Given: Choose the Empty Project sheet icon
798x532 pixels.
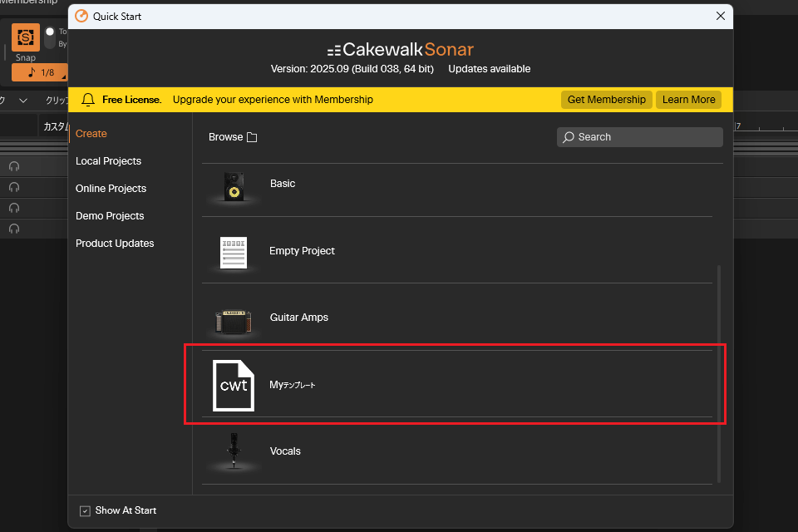Looking at the screenshot, I should click(x=234, y=252).
